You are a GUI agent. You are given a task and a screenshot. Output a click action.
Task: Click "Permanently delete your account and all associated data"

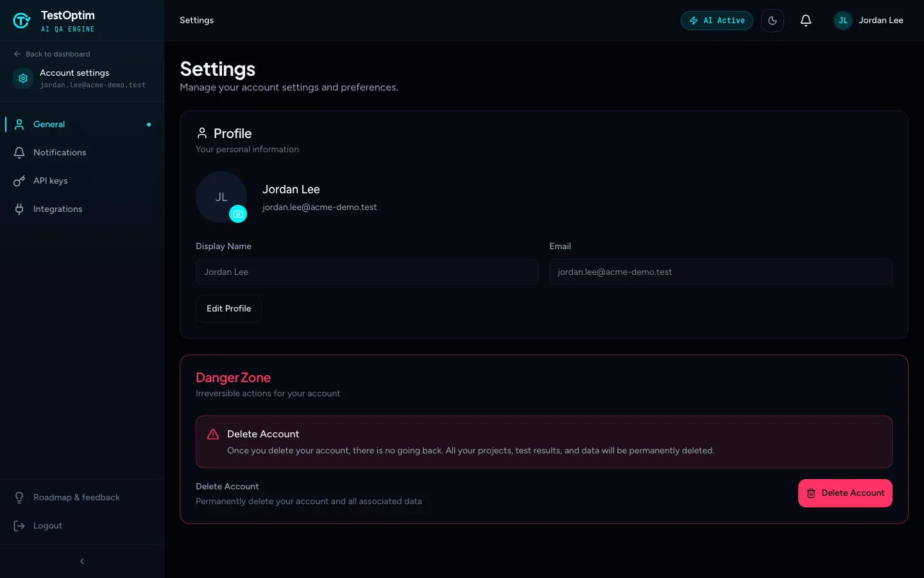[309, 501]
